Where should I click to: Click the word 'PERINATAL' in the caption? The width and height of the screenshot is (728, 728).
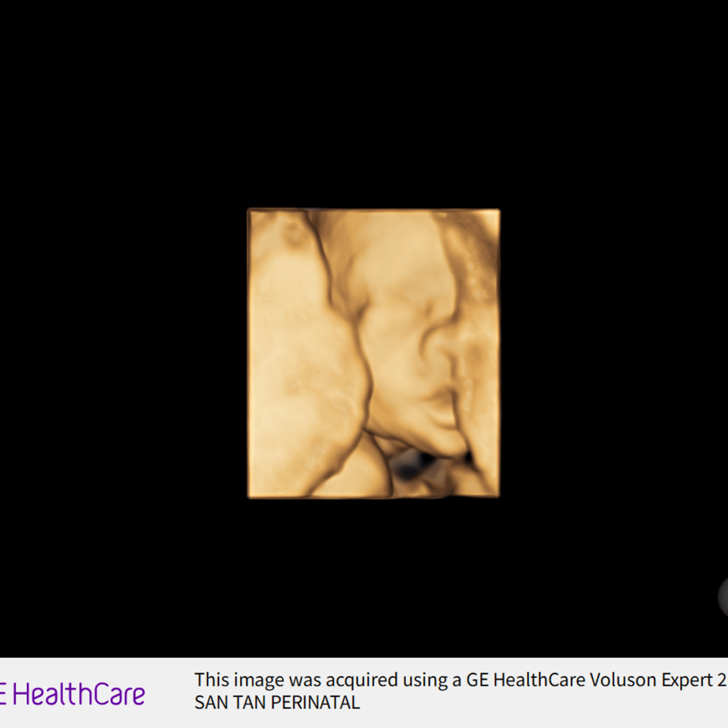click(x=315, y=702)
